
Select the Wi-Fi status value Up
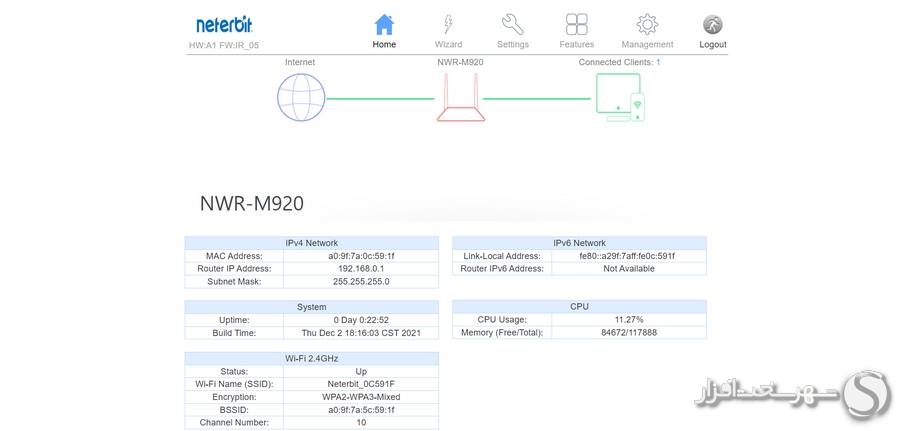(x=361, y=371)
